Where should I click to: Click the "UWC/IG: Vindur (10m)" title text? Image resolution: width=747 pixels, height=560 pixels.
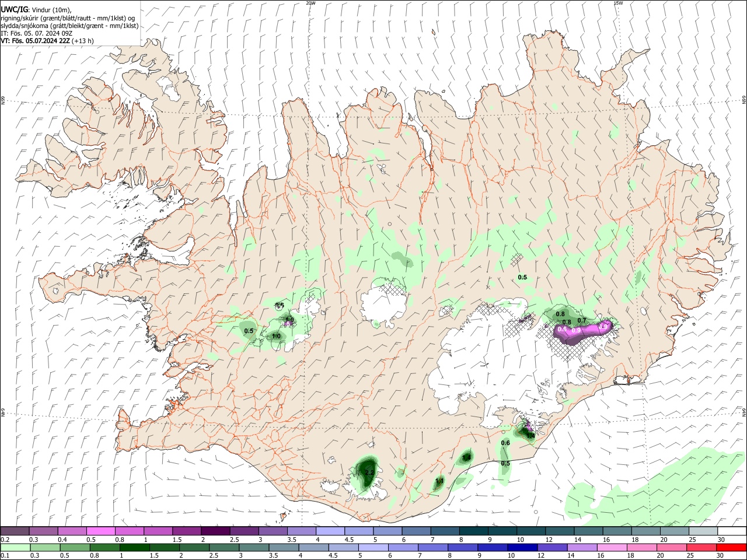pyautogui.click(x=36, y=10)
